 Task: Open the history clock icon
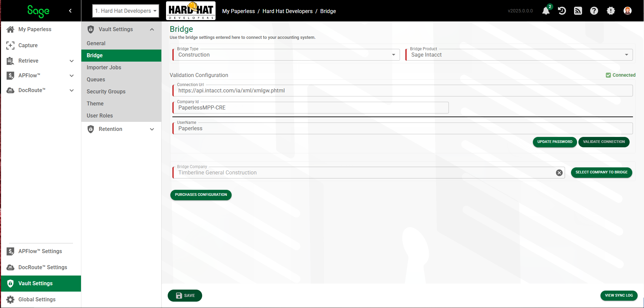click(x=562, y=11)
